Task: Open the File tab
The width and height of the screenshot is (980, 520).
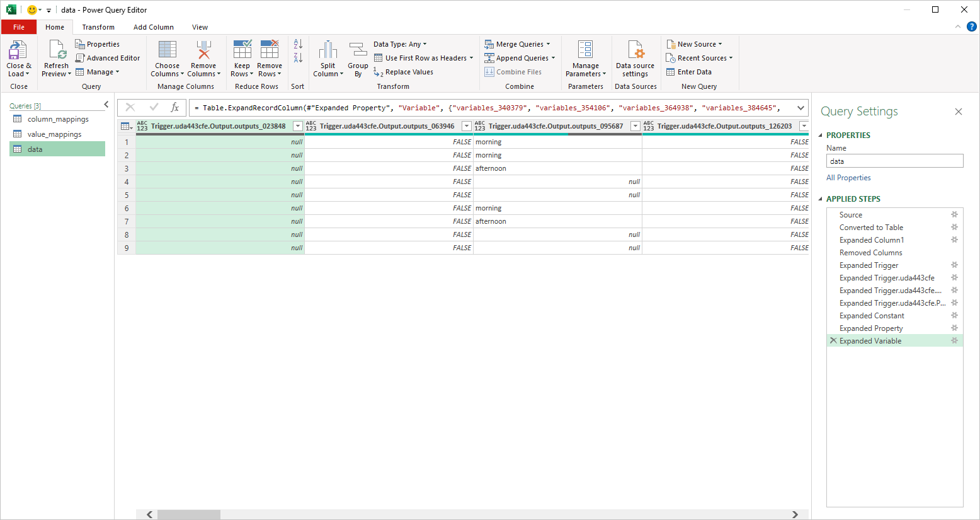Action: coord(19,27)
